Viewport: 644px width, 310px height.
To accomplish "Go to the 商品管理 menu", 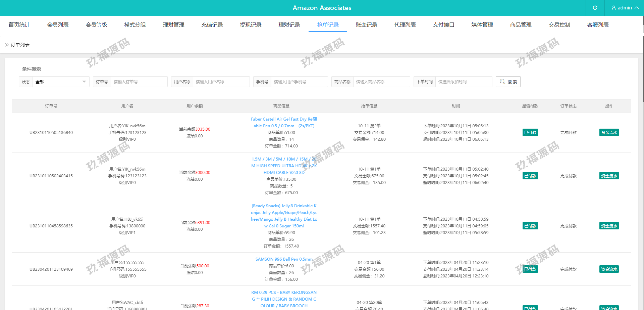I will point(521,25).
